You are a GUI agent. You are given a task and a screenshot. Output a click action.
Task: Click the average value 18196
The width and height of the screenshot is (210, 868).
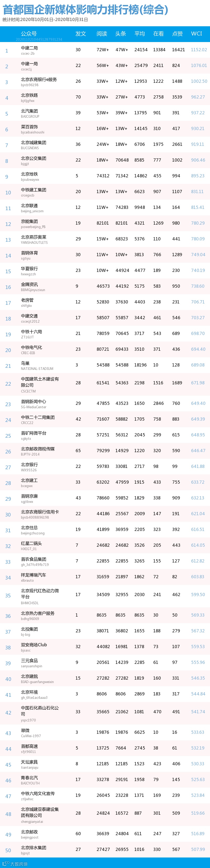[140, 365]
